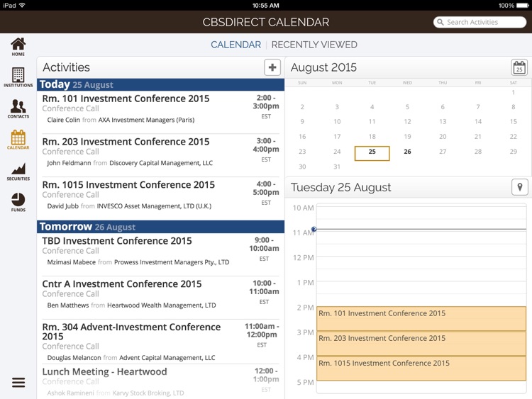Click the today calendar icon showing 25
532x399 pixels.
pyautogui.click(x=519, y=67)
